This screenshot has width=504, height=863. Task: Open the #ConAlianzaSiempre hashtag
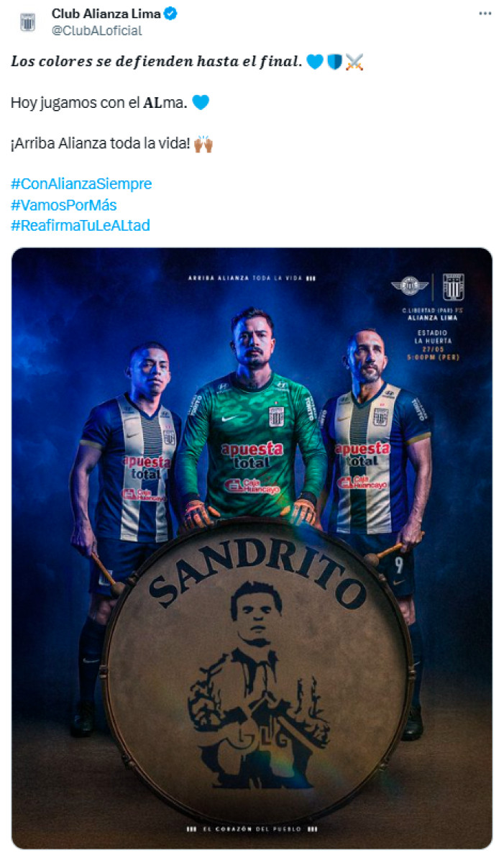[x=81, y=183]
